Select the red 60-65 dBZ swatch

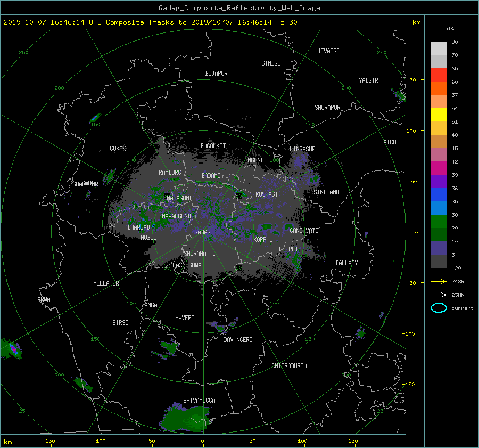click(439, 75)
